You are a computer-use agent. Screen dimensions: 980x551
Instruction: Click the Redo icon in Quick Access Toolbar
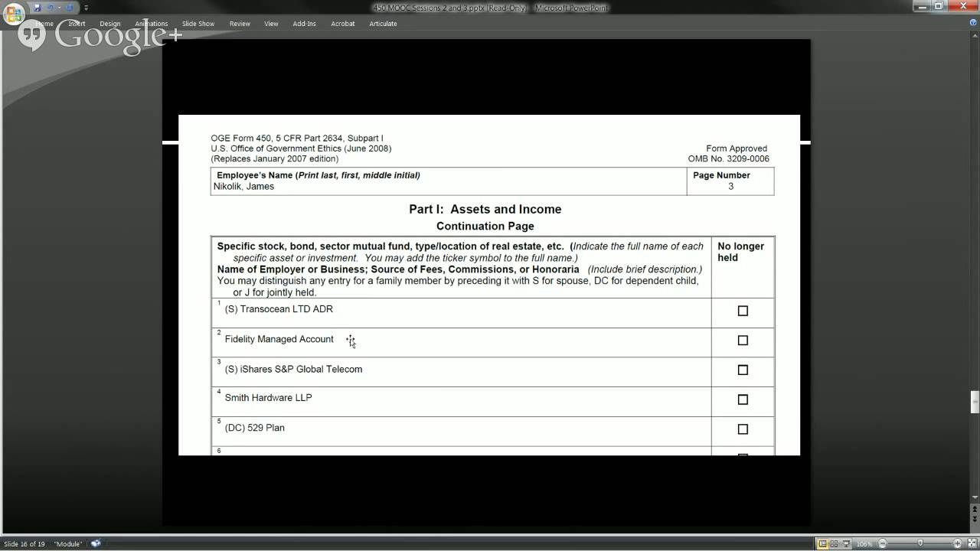coord(69,8)
